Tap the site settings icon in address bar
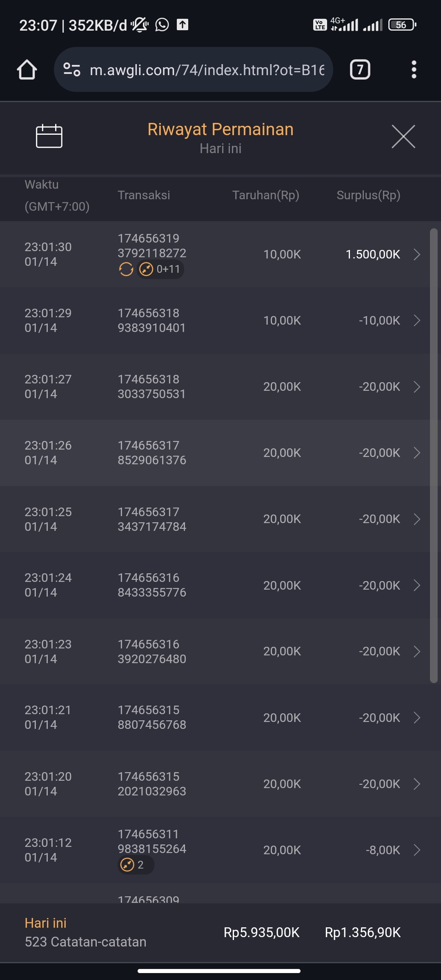The height and width of the screenshot is (980, 441). (x=72, y=70)
